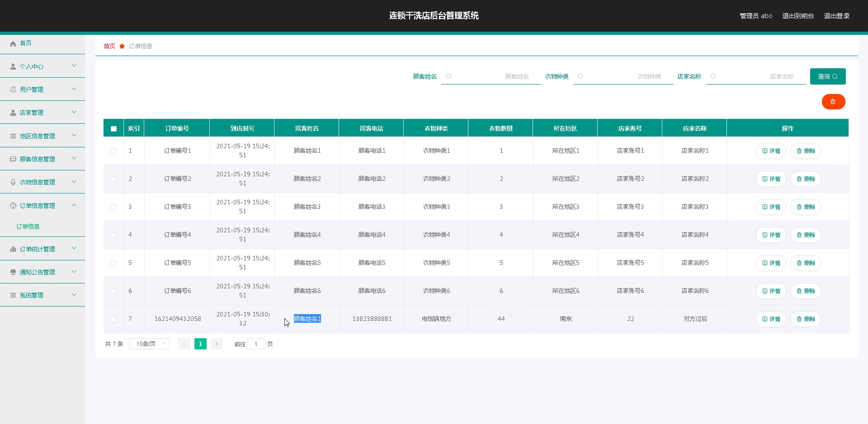Click 首页 breadcrumb link

109,46
